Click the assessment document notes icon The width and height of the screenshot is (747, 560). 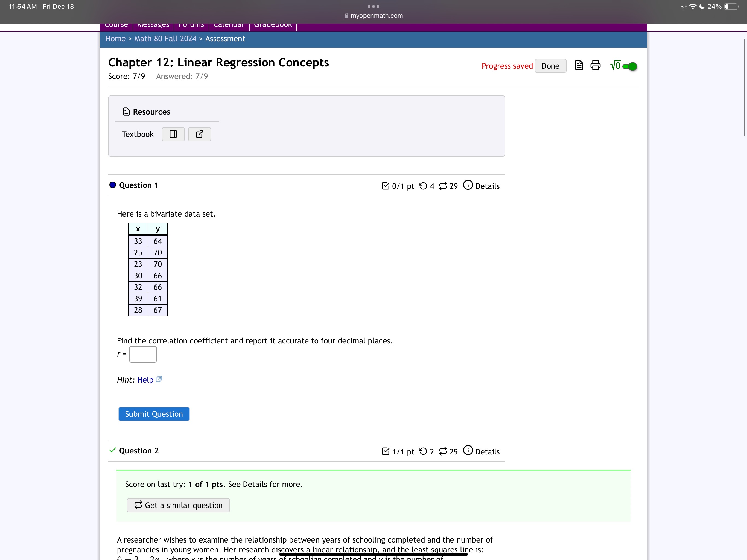579,65
